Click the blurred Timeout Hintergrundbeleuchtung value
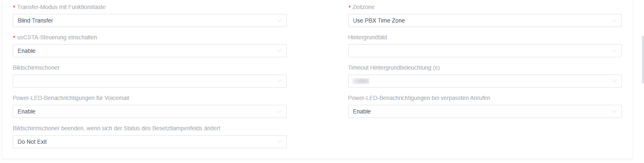 point(361,81)
